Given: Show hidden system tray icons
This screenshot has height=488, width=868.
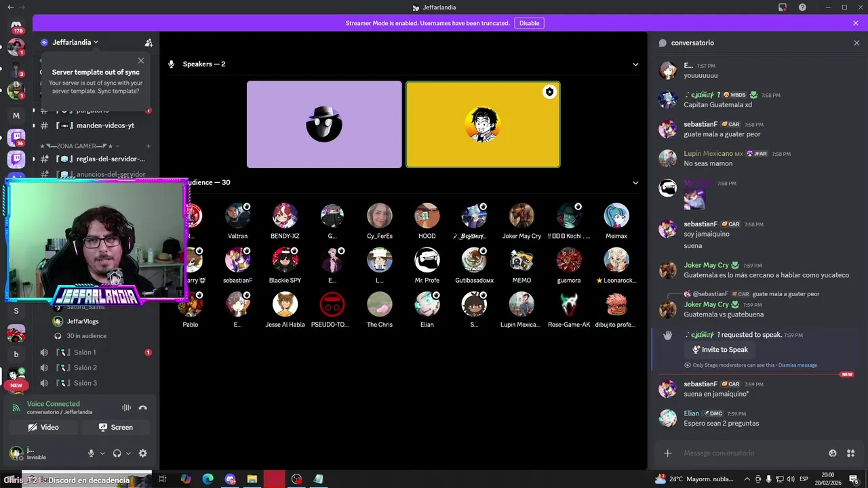Looking at the screenshot, I should (747, 479).
